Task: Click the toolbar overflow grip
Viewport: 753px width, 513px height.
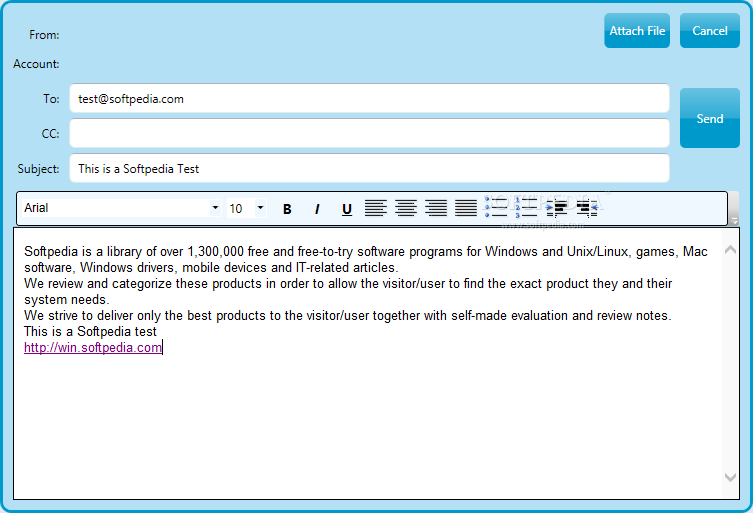Action: (x=734, y=208)
